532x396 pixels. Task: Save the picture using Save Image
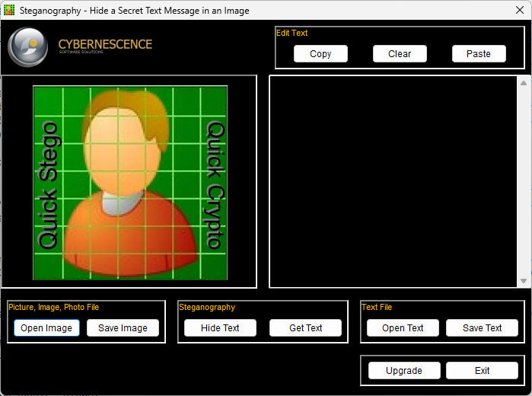123,327
